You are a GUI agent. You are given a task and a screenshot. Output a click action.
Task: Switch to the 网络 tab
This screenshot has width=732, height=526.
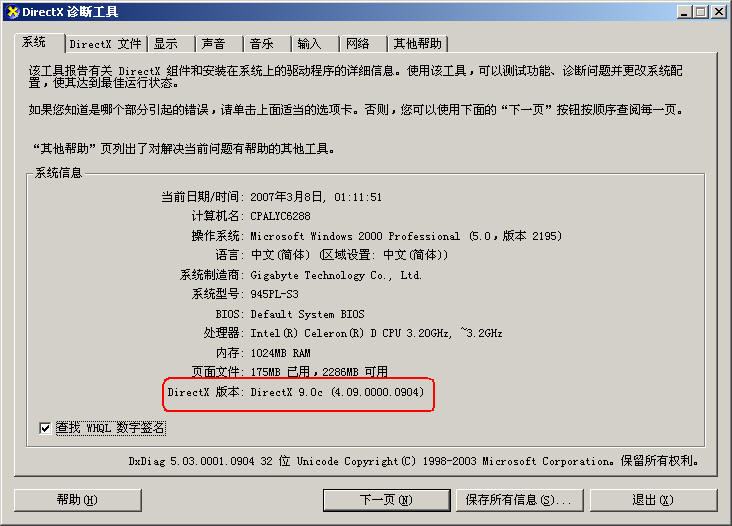pos(364,44)
